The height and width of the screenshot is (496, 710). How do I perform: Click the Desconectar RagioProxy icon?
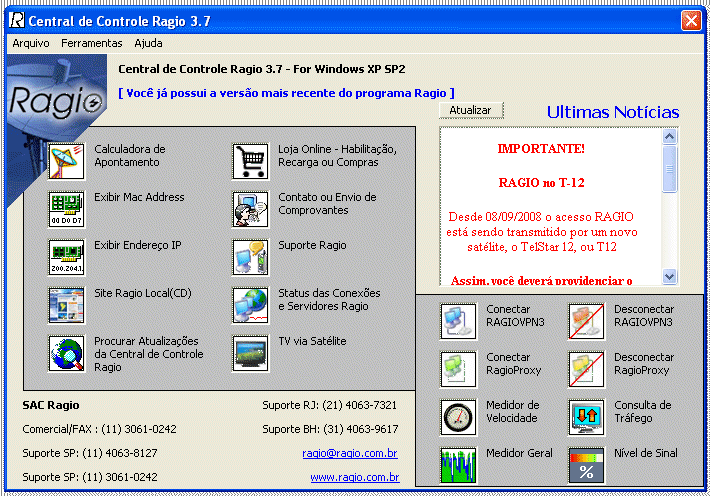coord(586,369)
